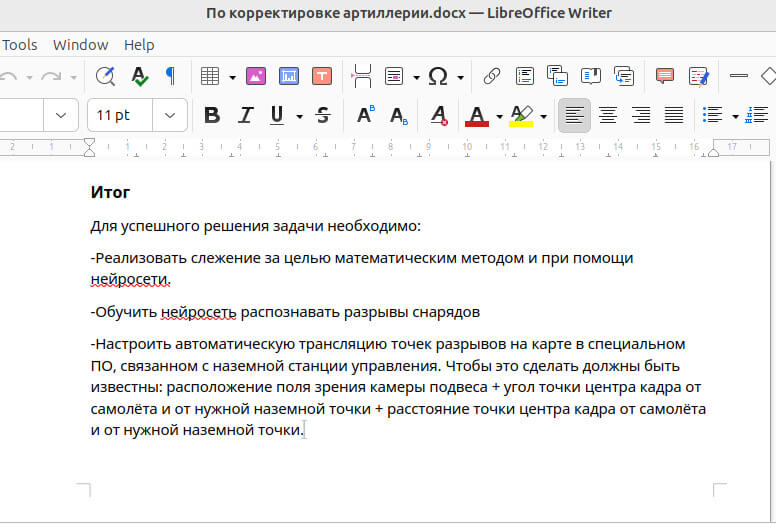The width and height of the screenshot is (776, 524).
Task: Insert comment icon
Action: (665, 76)
